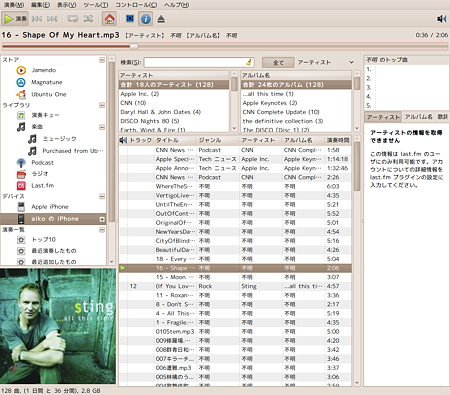Select the 010Stem.mp3 track
450x395 pixels.
[235, 332]
